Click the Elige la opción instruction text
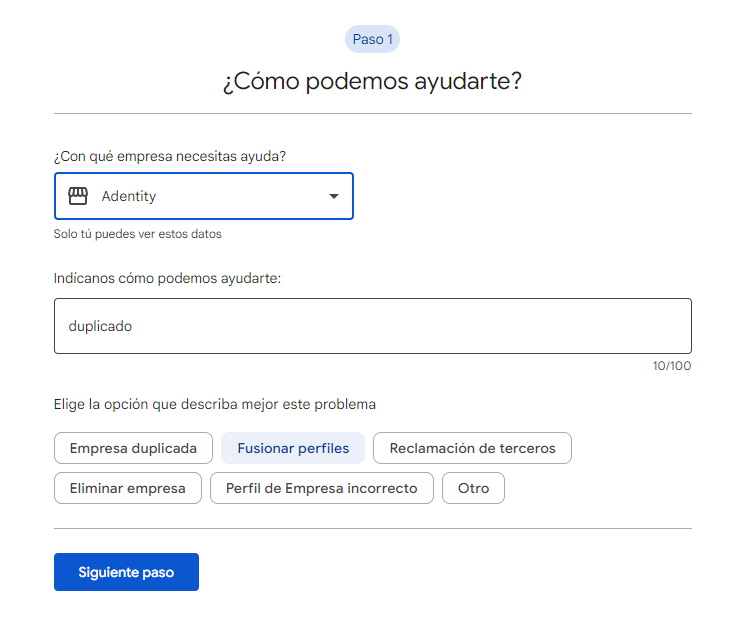 point(214,405)
